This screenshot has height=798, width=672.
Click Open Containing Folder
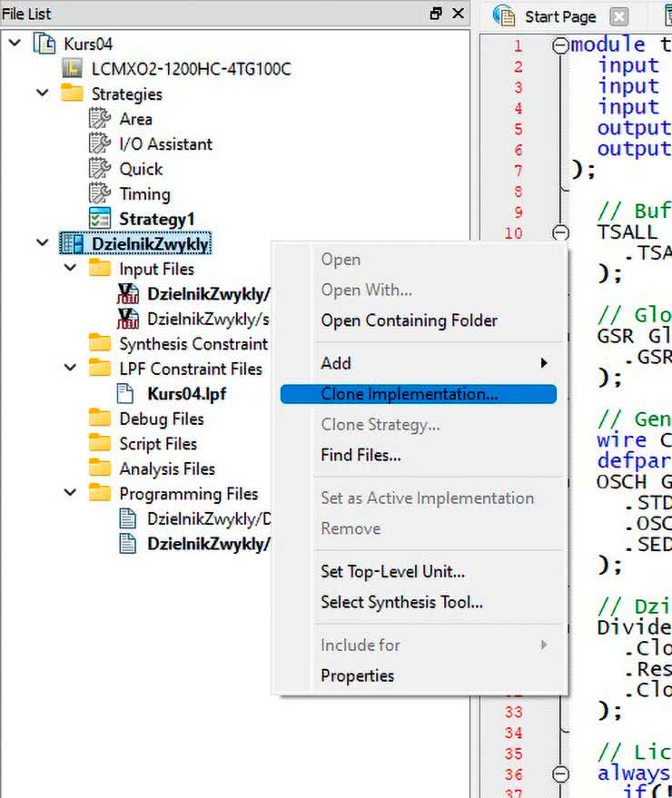(x=409, y=320)
